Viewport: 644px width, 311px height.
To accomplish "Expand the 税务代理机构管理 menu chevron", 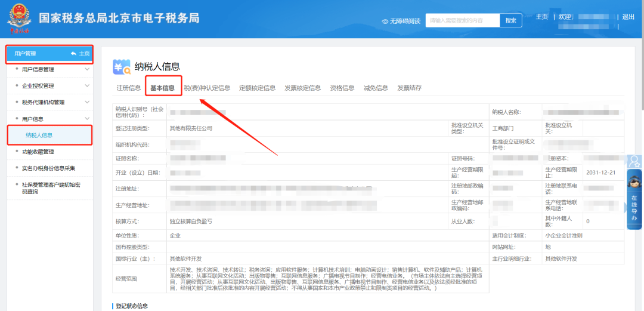I will click(x=87, y=103).
